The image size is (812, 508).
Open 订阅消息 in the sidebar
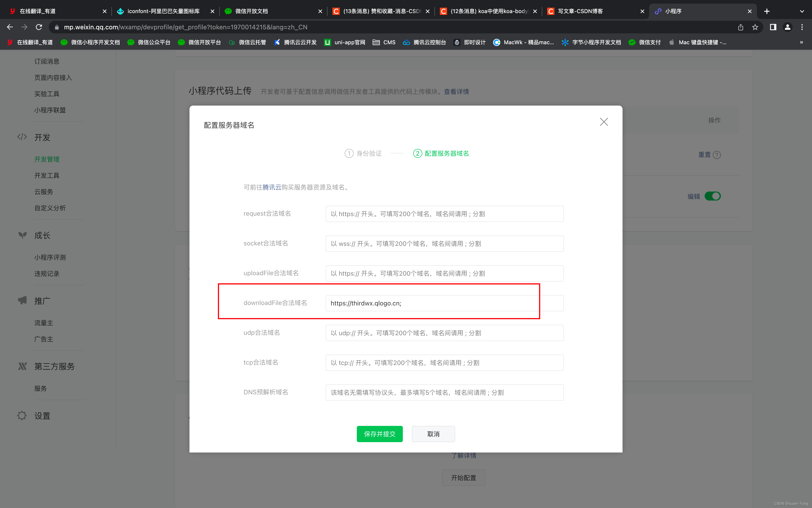click(x=47, y=62)
